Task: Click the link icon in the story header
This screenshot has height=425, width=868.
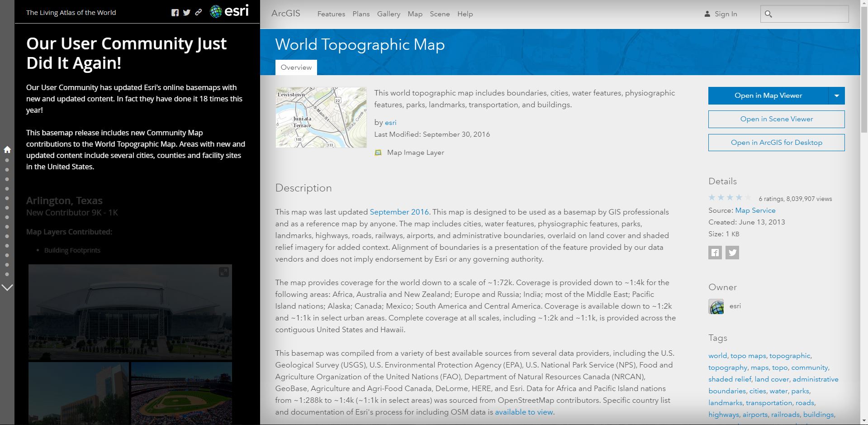Action: click(x=198, y=13)
